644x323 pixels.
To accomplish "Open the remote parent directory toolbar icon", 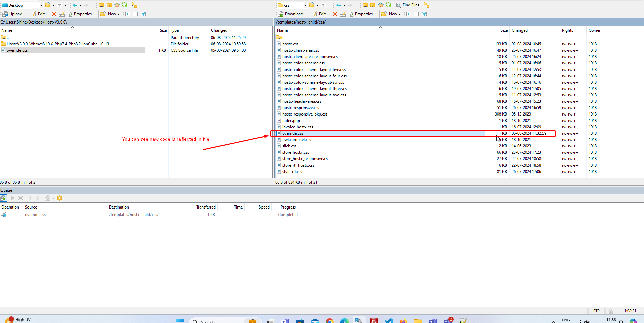I will pyautogui.click(x=365, y=5).
